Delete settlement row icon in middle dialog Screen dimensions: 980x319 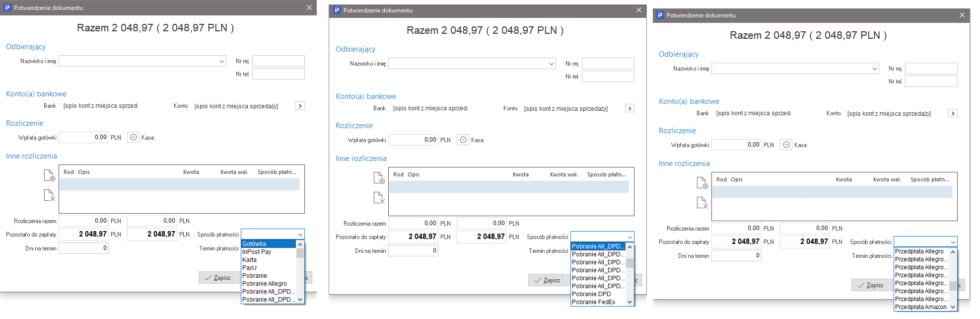[x=379, y=198]
